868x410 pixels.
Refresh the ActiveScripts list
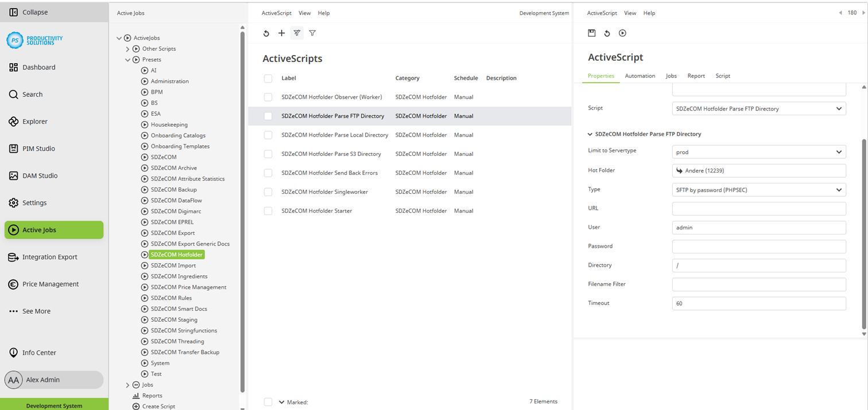[266, 33]
